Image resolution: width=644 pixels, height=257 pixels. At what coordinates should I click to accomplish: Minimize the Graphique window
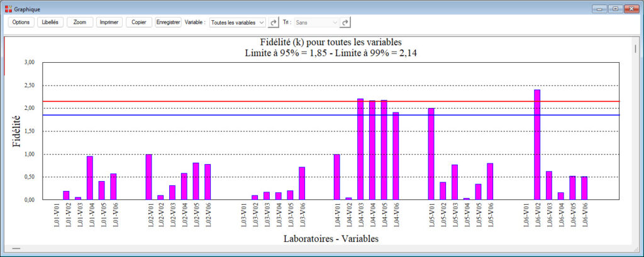pos(598,9)
